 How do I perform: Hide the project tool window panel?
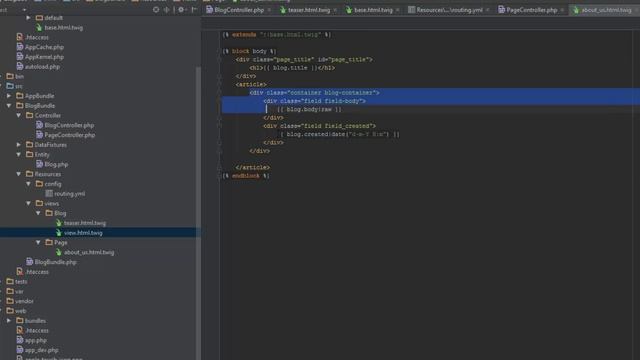[194, 9]
